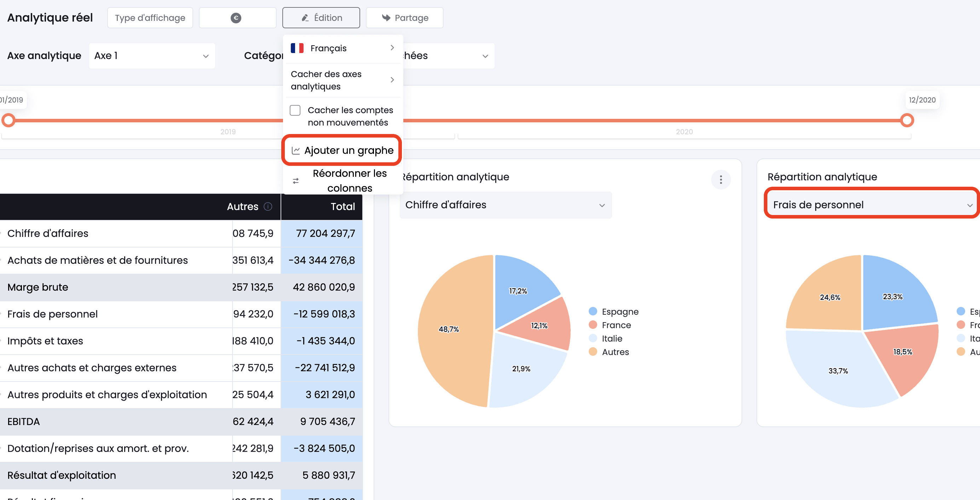Click the pencil icon in Édition button

click(x=305, y=18)
